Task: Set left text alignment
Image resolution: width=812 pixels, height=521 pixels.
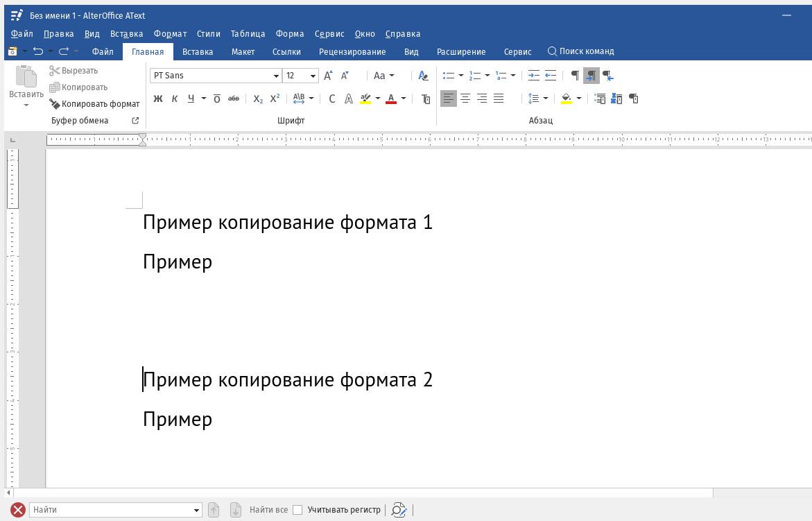Action: (x=449, y=99)
